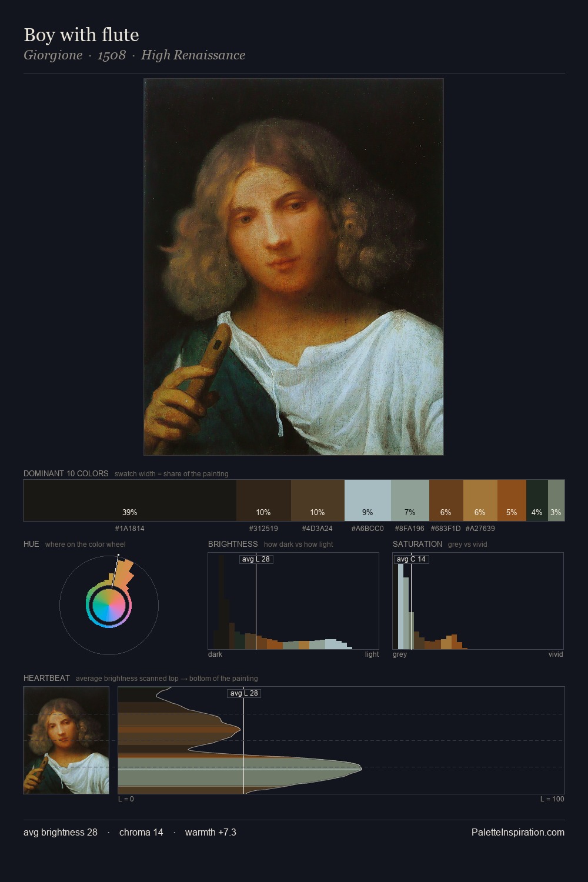Screen dimensions: 588x882
Task: Click the 3% grey swatch
Action: (x=556, y=500)
